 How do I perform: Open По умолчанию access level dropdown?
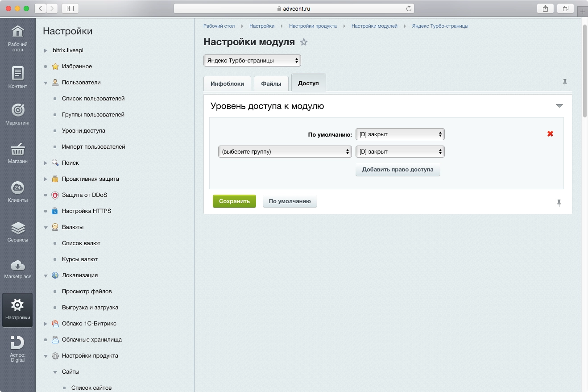coord(400,134)
